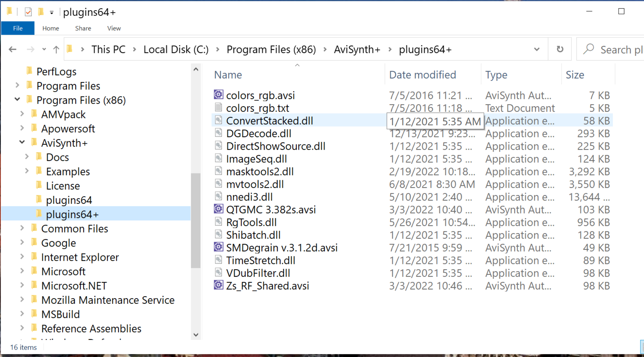This screenshot has height=357, width=644.
Task: Click the colors_rgb.avsi file icon
Action: [x=218, y=95]
